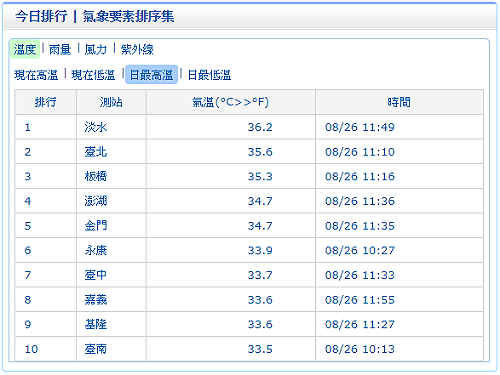Click the temperature value 36.2
Image resolution: width=500 pixels, height=375 pixels.
[x=260, y=127]
